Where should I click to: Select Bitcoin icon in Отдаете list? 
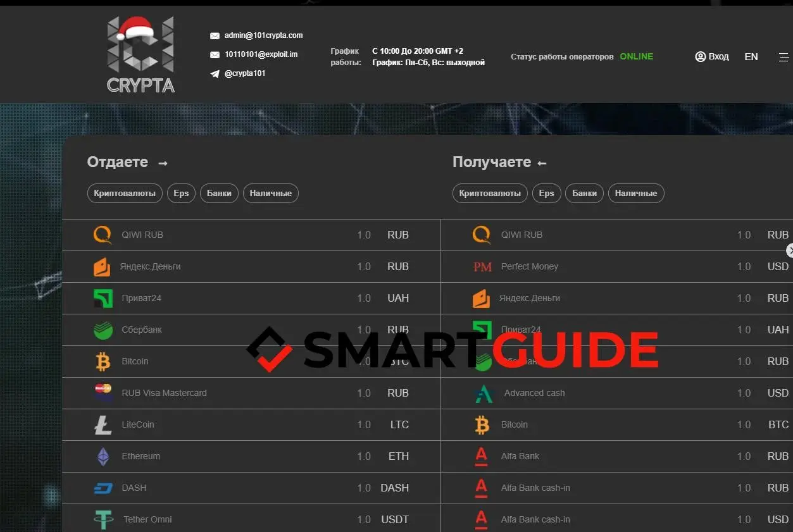[x=103, y=361]
